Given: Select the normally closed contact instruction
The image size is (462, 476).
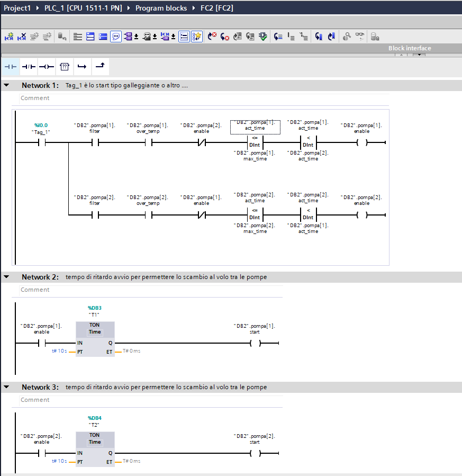Looking at the screenshot, I should coord(29,67).
